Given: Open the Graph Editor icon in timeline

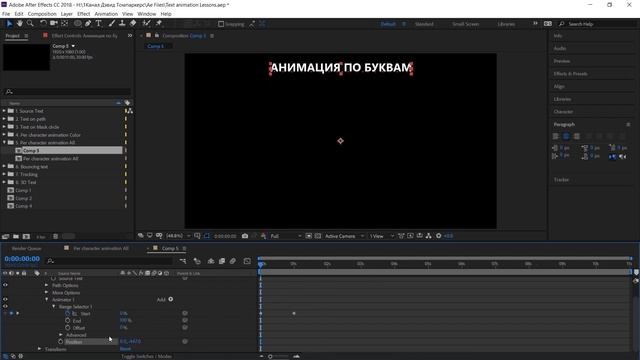Looking at the screenshot, I should click(x=247, y=261).
